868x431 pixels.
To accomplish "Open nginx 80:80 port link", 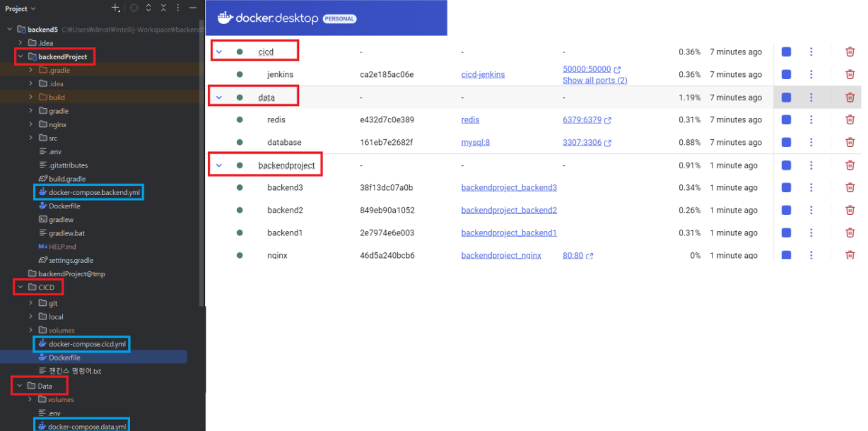I will point(573,256).
